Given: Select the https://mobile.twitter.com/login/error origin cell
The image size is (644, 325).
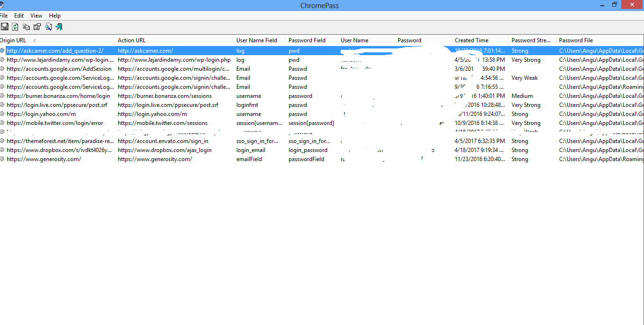Looking at the screenshot, I should (x=55, y=123).
